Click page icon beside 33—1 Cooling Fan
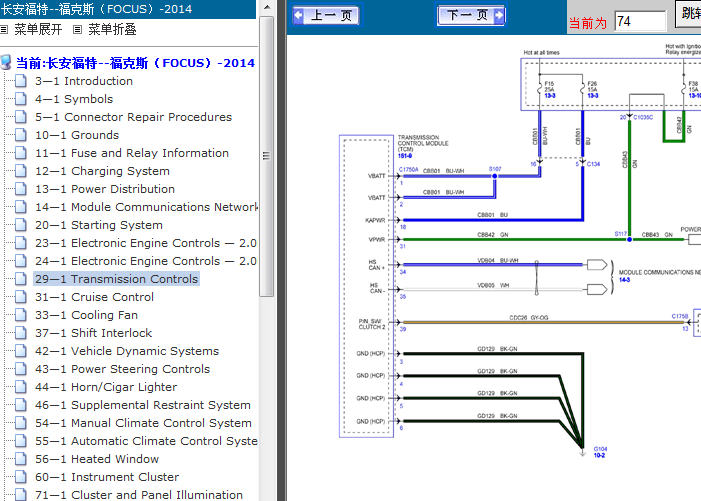 tap(21, 315)
